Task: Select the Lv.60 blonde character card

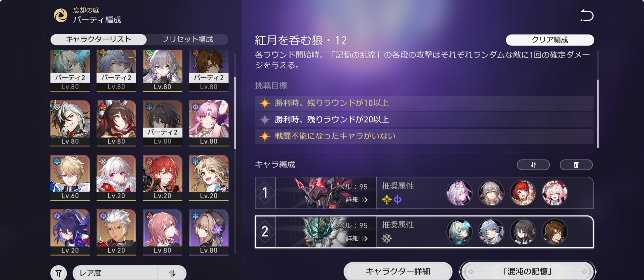Action: click(x=70, y=178)
